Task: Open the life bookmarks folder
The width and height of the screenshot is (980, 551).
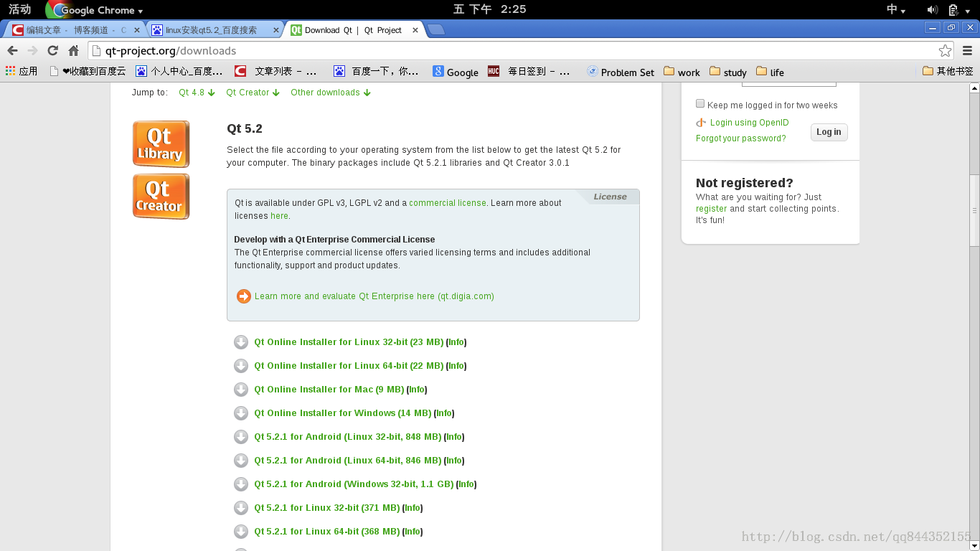Action: (770, 72)
